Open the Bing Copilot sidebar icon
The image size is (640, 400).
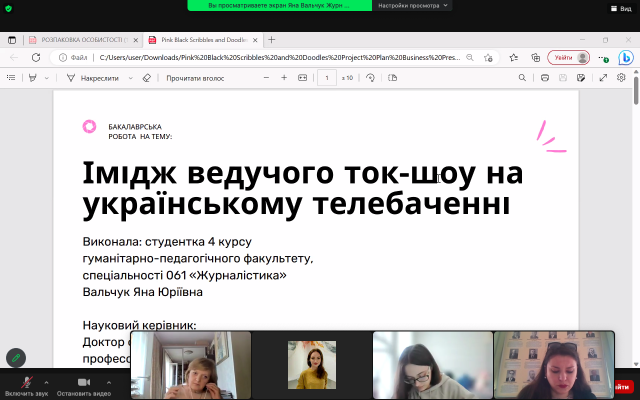[x=625, y=58]
